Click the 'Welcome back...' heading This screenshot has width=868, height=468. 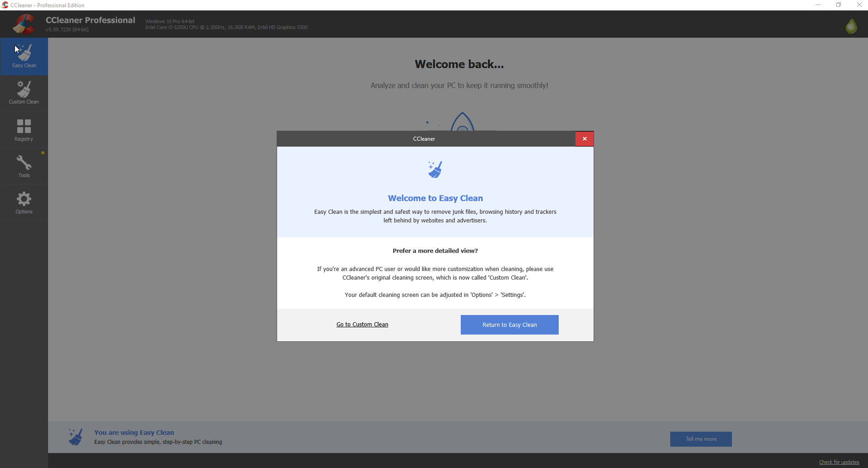(459, 64)
